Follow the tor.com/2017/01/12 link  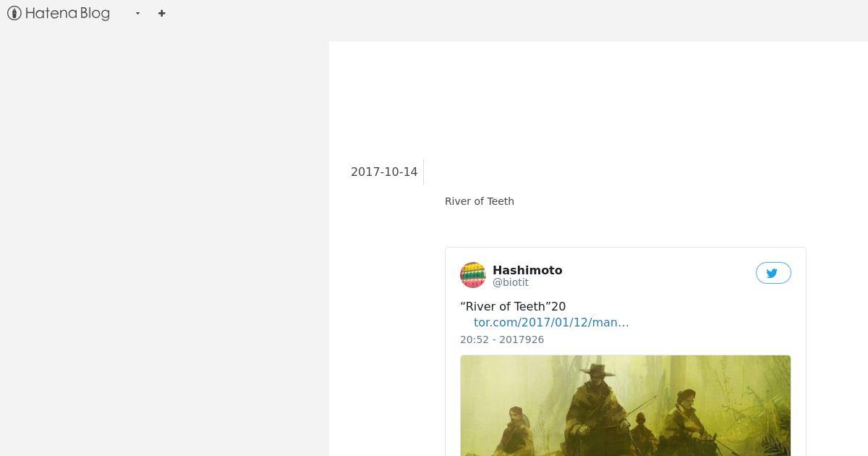click(x=551, y=322)
